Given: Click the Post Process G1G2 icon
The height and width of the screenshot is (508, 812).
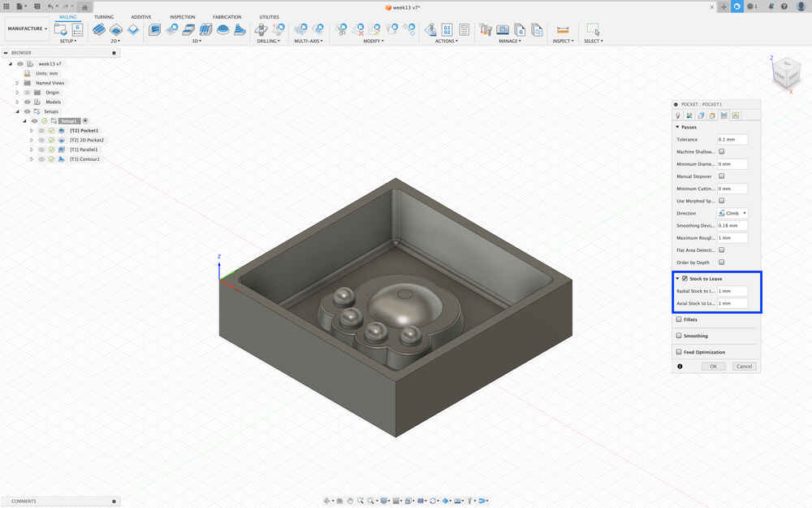Looking at the screenshot, I should click(447, 29).
